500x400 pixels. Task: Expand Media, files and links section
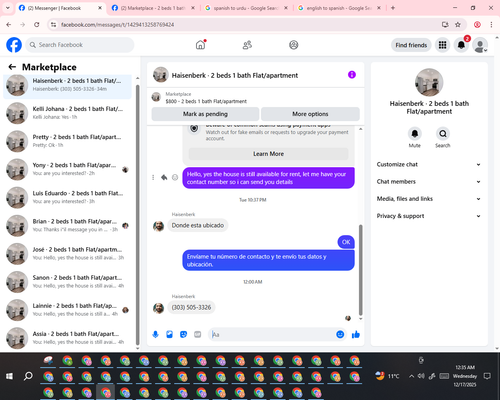(429, 199)
